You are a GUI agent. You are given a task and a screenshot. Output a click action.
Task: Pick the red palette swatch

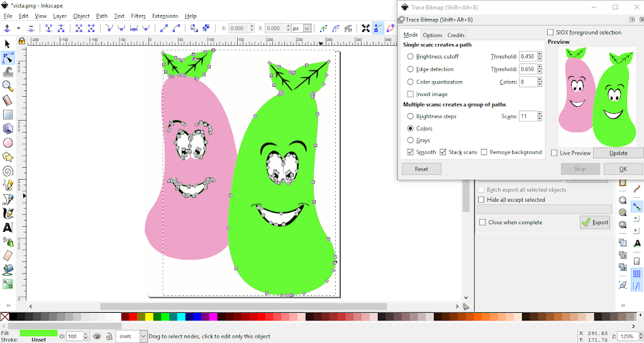133,317
